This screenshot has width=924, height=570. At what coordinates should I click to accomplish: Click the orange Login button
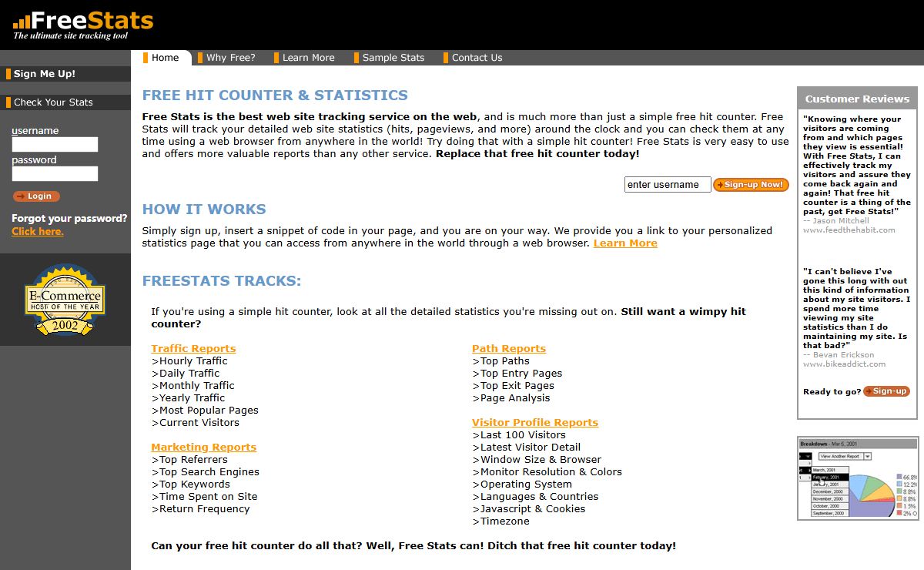click(x=36, y=196)
